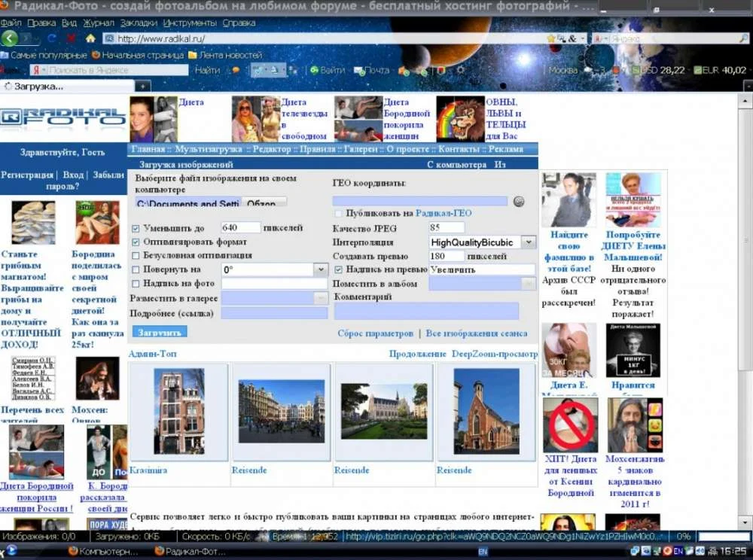Screen dimensions: 753x560
Task: Open the address bar history dropdown arrow
Action: 583,38
